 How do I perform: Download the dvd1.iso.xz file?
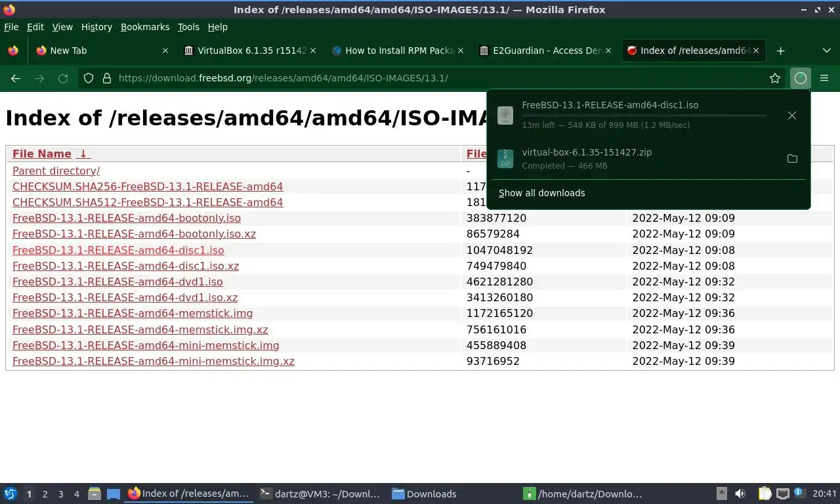click(x=125, y=297)
